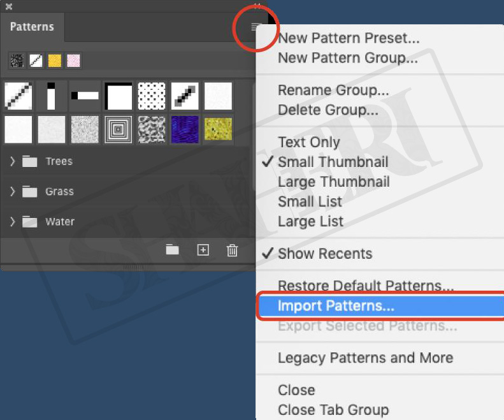Select the concentric squares pattern thumbnail
The height and width of the screenshot is (420, 504).
[x=119, y=129]
